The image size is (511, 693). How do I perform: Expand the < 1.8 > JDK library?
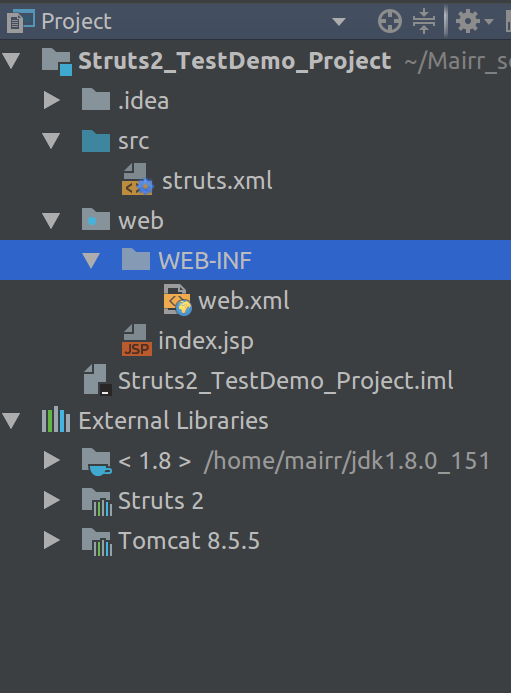(x=52, y=460)
